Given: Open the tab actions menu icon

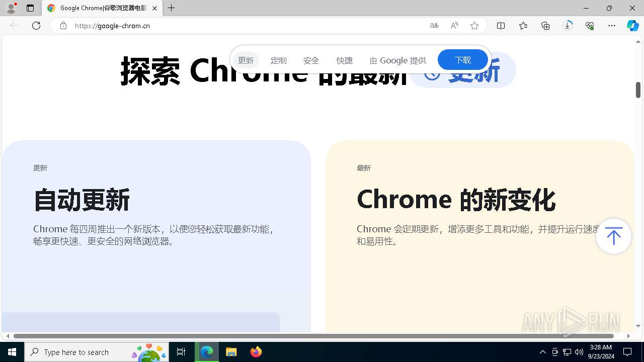Looking at the screenshot, I should [x=30, y=8].
